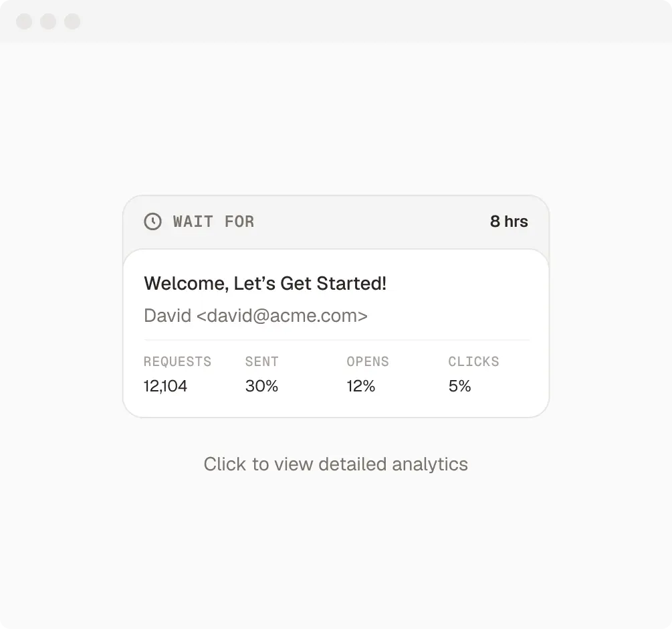Click the clock icon beside WAIT FOR

(x=152, y=221)
